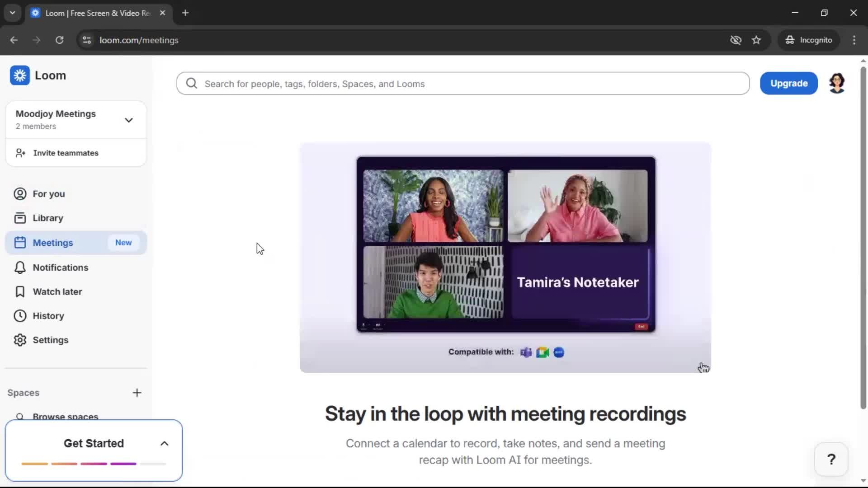Click the Loom logo icon
868x488 pixels.
click(x=20, y=75)
